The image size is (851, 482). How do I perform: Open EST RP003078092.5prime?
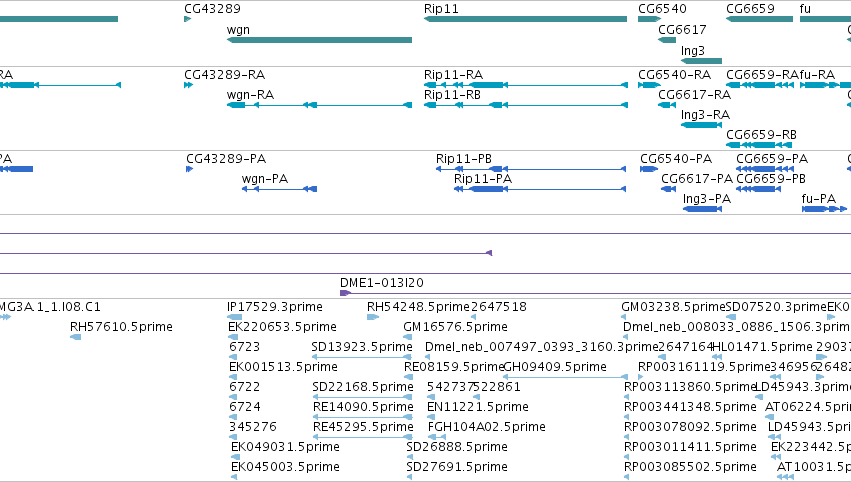tap(627, 437)
